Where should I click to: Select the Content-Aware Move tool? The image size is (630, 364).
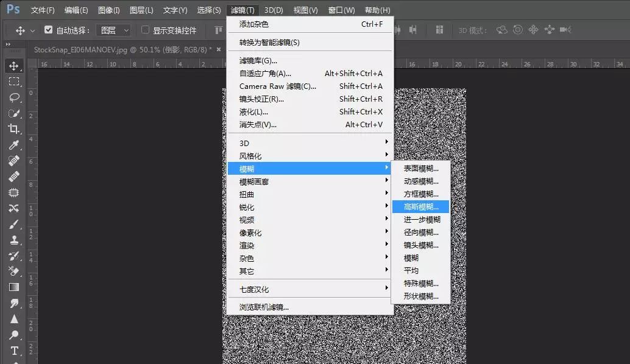click(x=14, y=208)
